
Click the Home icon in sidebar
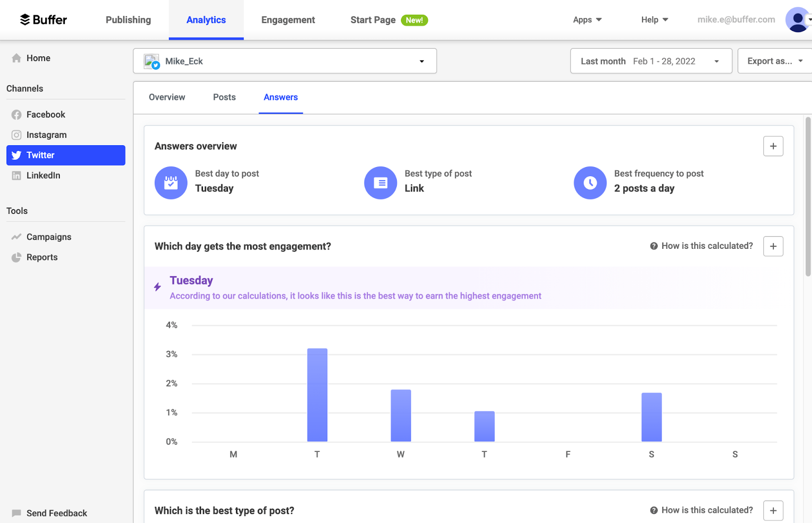point(16,58)
